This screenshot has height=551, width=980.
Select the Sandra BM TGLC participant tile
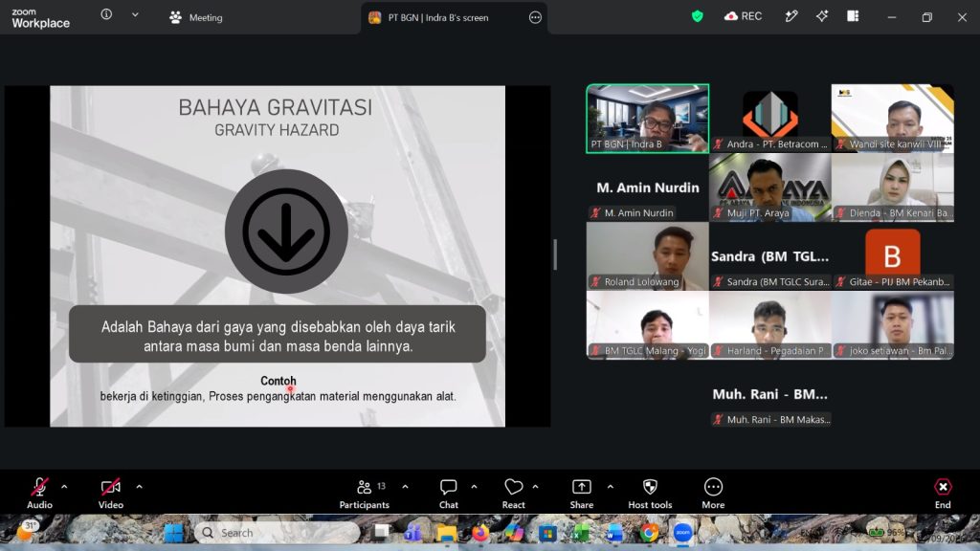pos(770,256)
